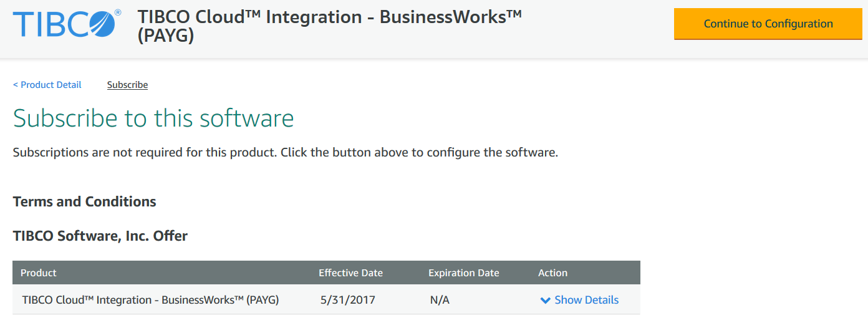Click the BusinessWorks (PAYG) product row name
The width and height of the screenshot is (868, 323).
(x=150, y=300)
